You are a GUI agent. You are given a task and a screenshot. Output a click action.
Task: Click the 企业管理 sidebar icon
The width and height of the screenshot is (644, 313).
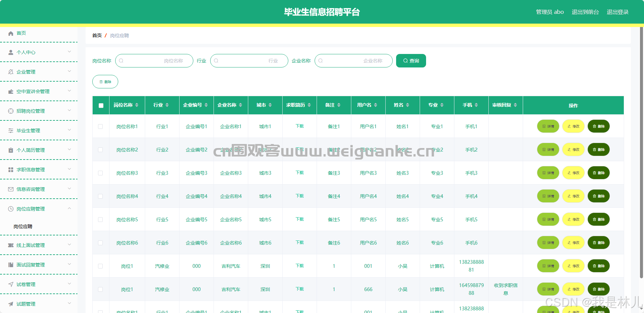pos(11,72)
